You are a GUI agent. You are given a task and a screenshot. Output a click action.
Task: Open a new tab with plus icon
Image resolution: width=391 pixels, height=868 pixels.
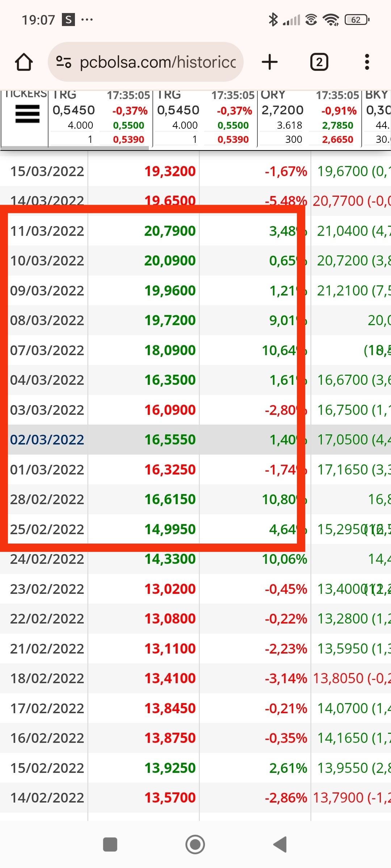click(270, 62)
